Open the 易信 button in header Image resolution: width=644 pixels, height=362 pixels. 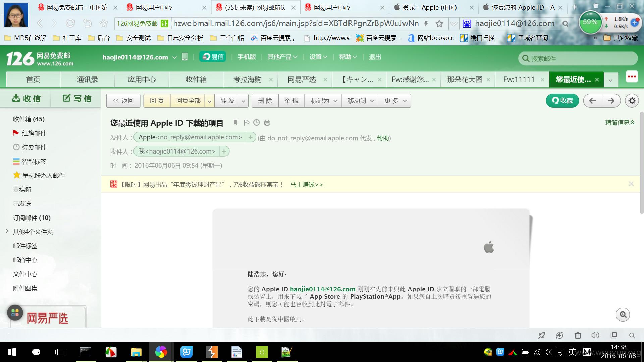click(213, 57)
